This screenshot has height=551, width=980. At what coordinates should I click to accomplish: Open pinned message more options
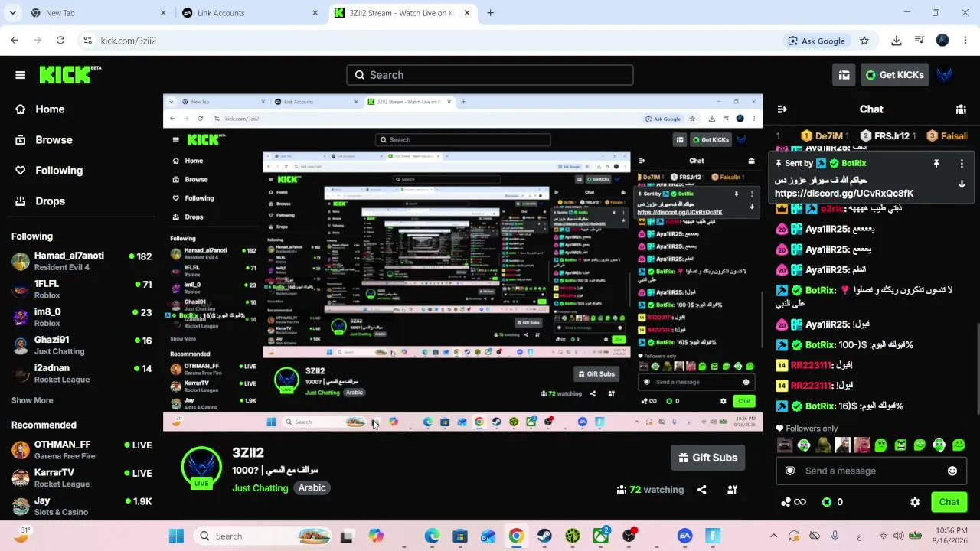tap(962, 164)
